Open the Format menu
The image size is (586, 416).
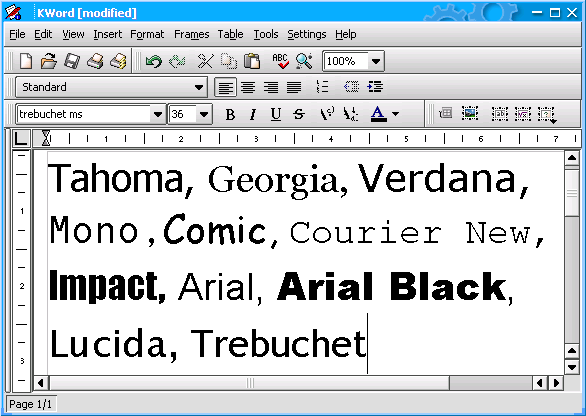(x=147, y=34)
